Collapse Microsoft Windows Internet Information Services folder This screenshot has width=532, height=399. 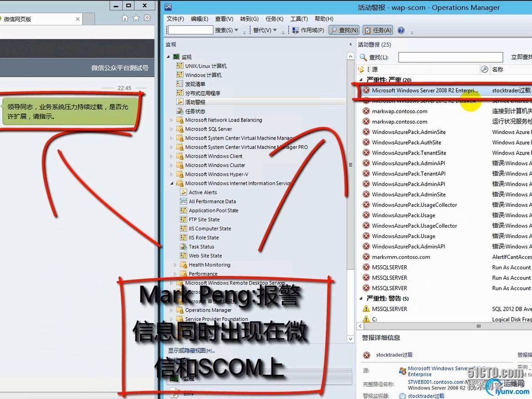pyautogui.click(x=171, y=183)
